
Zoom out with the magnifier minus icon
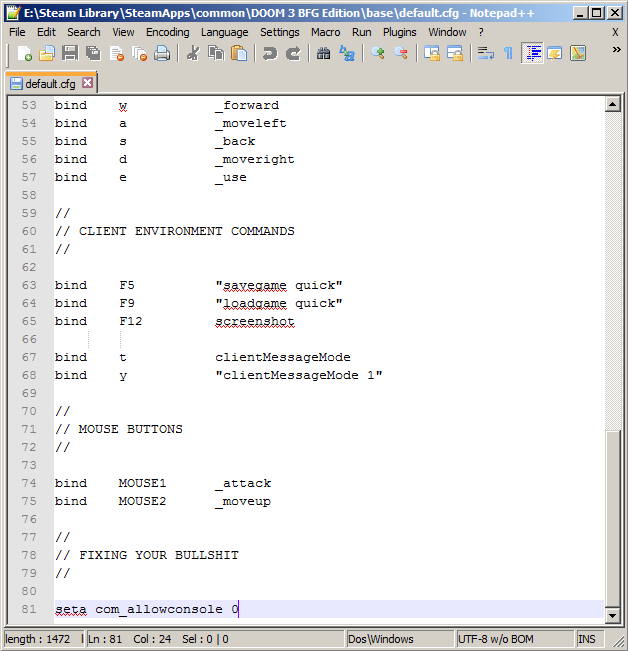tap(401, 54)
